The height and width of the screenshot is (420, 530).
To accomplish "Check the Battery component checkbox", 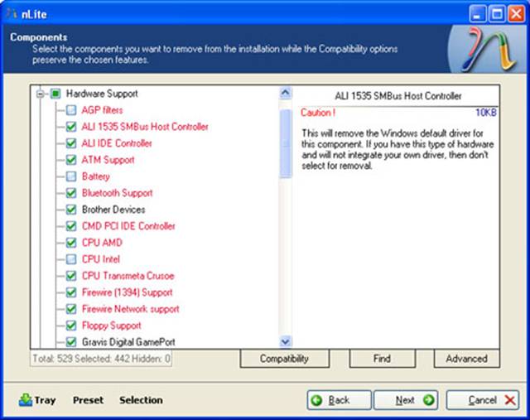I will (x=71, y=176).
